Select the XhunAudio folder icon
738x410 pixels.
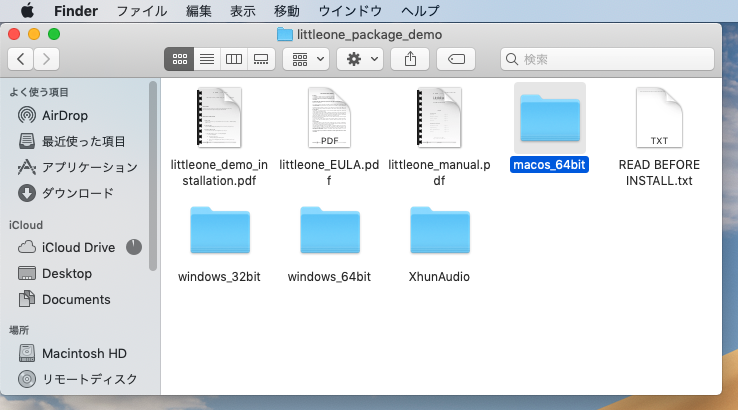tap(440, 230)
